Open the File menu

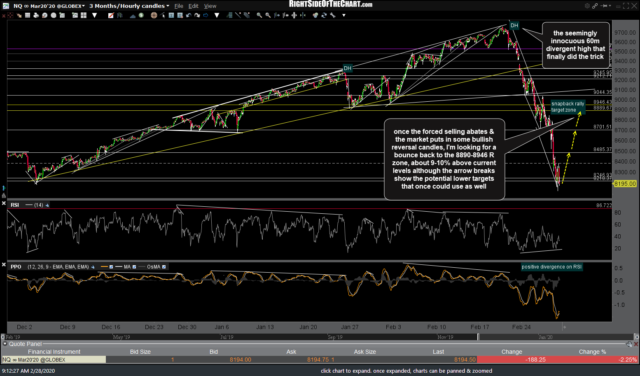point(178,6)
